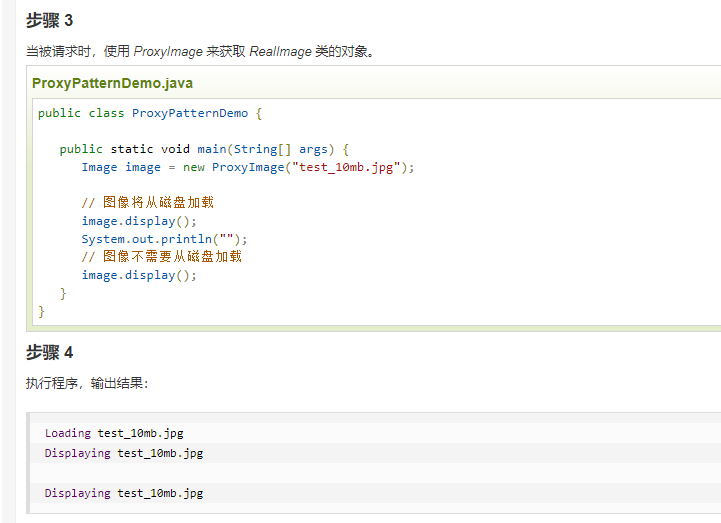Click the last Displaying test_10mb.jpg output line
The width and height of the screenshot is (721, 523).
tap(124, 493)
